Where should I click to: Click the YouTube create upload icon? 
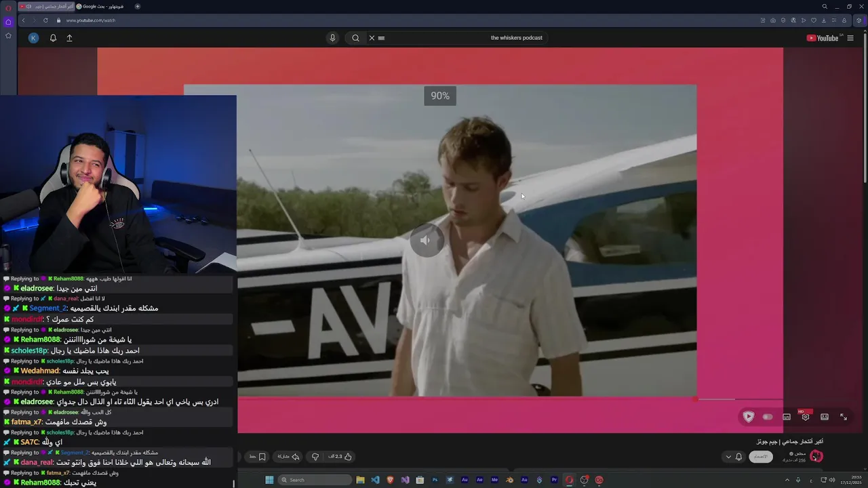coord(69,38)
